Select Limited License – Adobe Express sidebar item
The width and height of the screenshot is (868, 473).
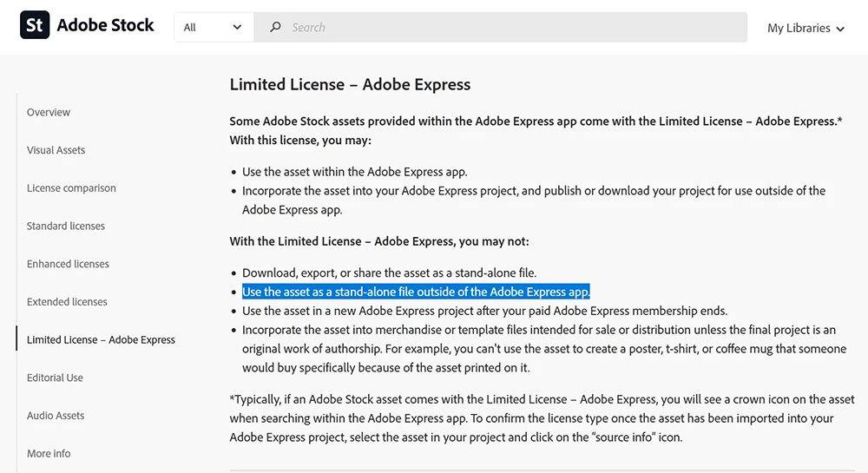point(101,339)
